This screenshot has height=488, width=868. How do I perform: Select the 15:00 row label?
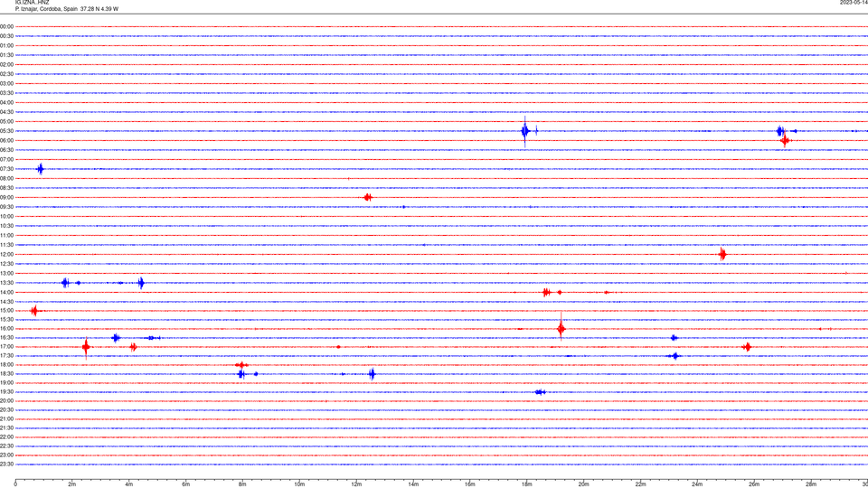tap(6, 310)
